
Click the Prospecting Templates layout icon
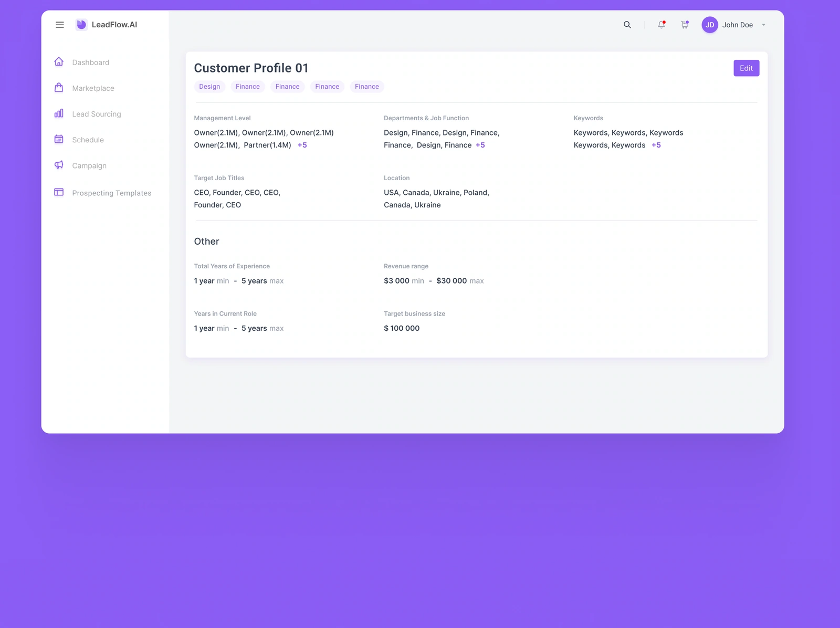[59, 192]
